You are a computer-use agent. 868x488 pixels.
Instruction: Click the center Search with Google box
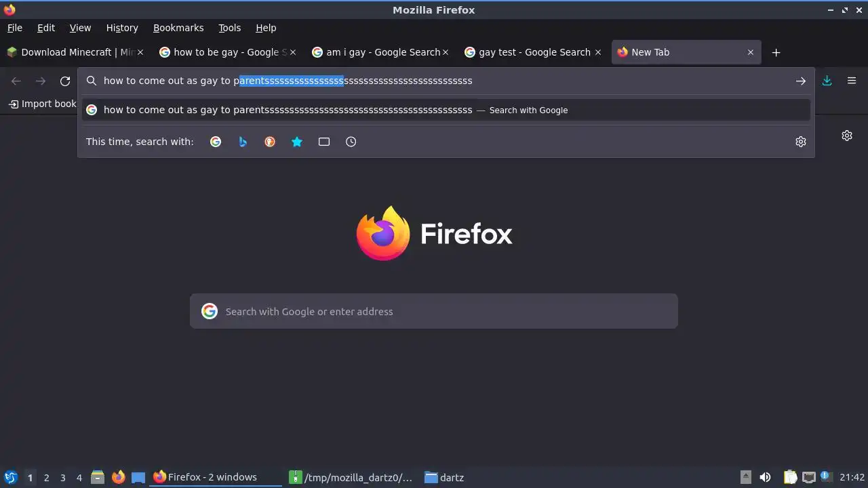(434, 311)
